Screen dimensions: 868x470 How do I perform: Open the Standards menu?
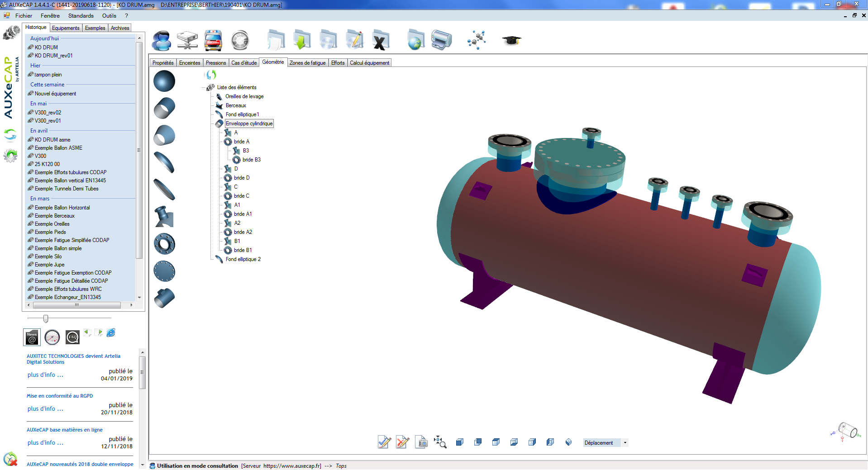coord(81,16)
